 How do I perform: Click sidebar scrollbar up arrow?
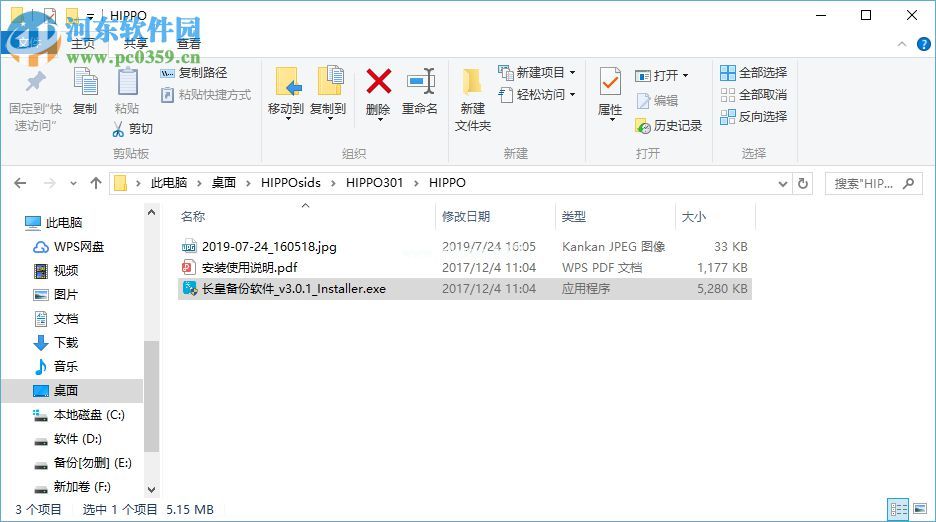pyautogui.click(x=152, y=213)
